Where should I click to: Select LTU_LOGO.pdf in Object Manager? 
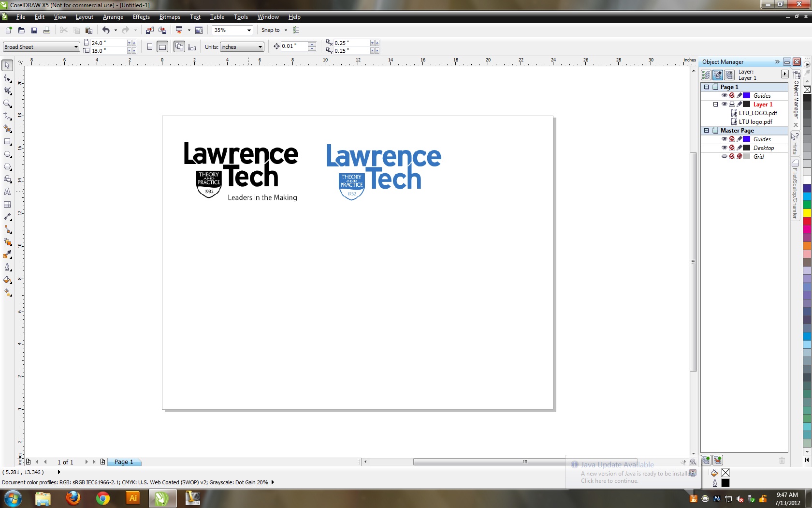pyautogui.click(x=758, y=113)
